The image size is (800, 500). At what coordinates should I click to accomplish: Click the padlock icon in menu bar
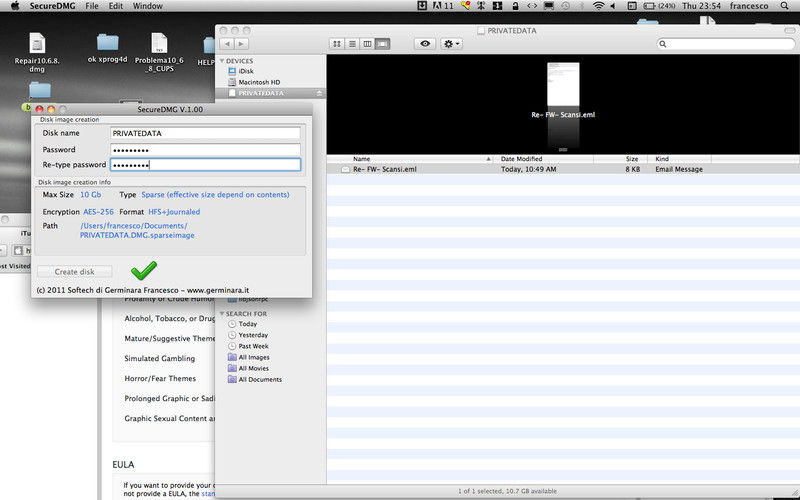click(515, 6)
